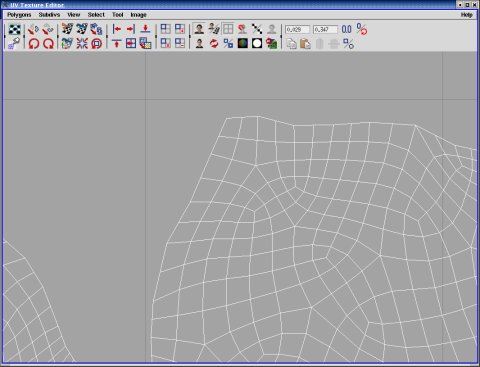Image resolution: width=480 pixels, height=367 pixels.
Task: Toggle alpha channel display
Action: tap(257, 43)
